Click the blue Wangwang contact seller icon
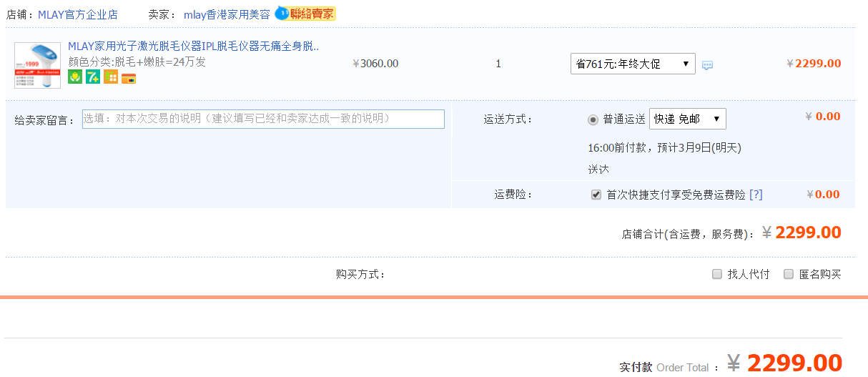 [x=282, y=14]
